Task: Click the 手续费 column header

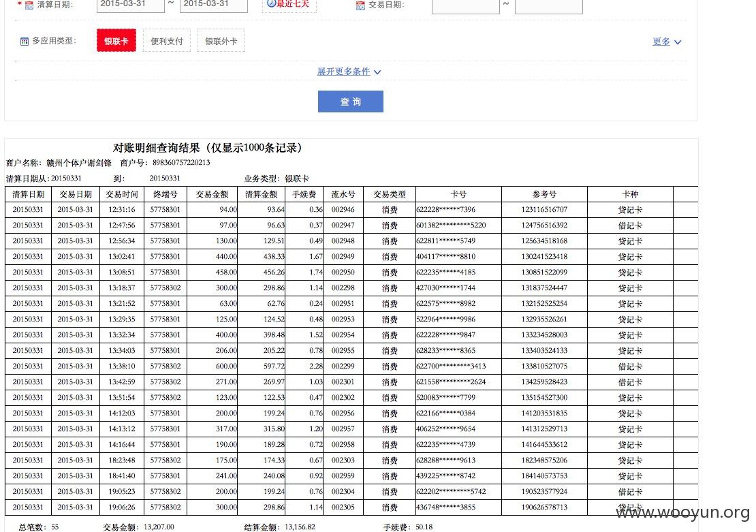Action: [x=304, y=194]
